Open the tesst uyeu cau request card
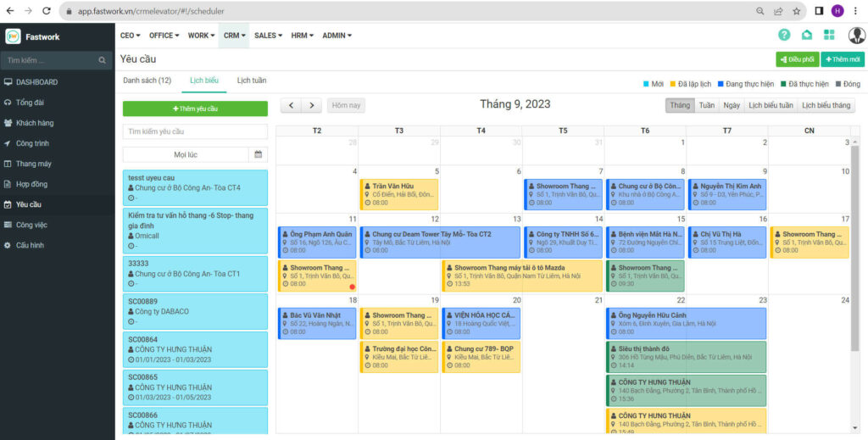This screenshot has height=440, width=868. pos(196,188)
